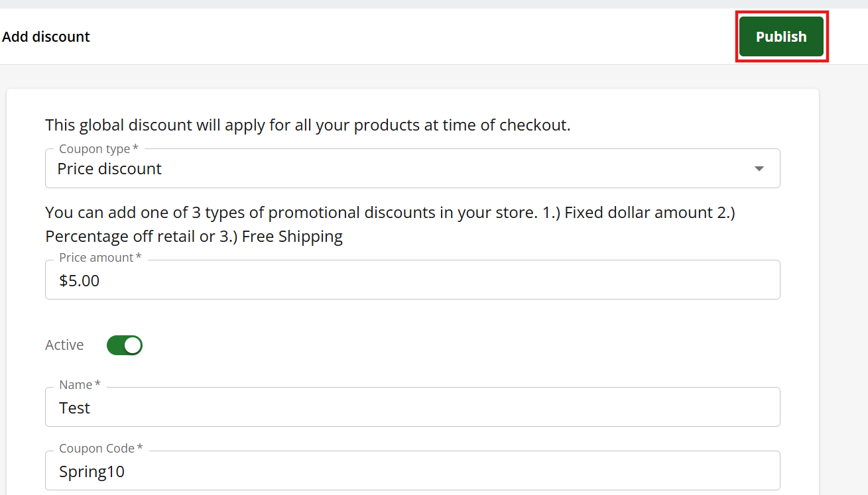Viewport: 868px width, 495px height.
Task: Expand the Coupon type dropdown arrow
Action: pos(759,169)
